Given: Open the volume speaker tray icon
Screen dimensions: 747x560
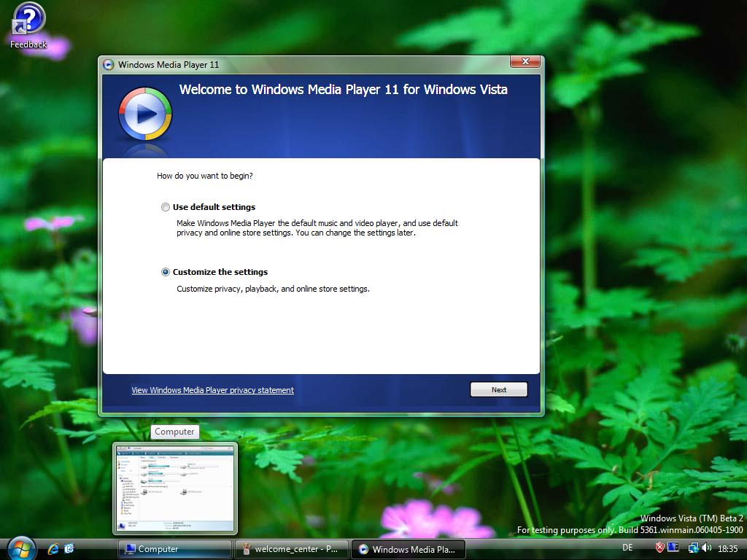Looking at the screenshot, I should [x=706, y=548].
